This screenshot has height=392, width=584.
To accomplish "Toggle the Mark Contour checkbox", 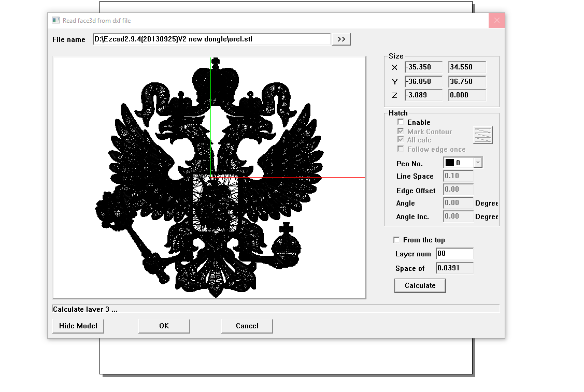I will [x=401, y=132].
